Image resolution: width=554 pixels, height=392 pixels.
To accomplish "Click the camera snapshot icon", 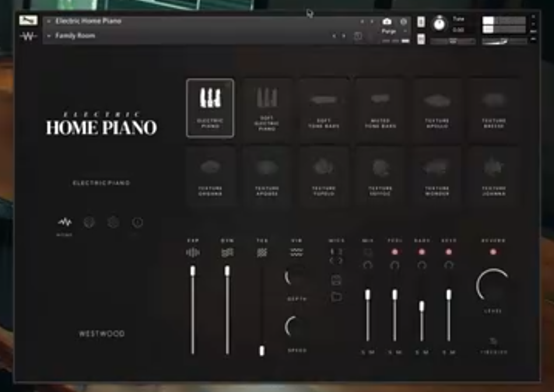I will (x=387, y=22).
